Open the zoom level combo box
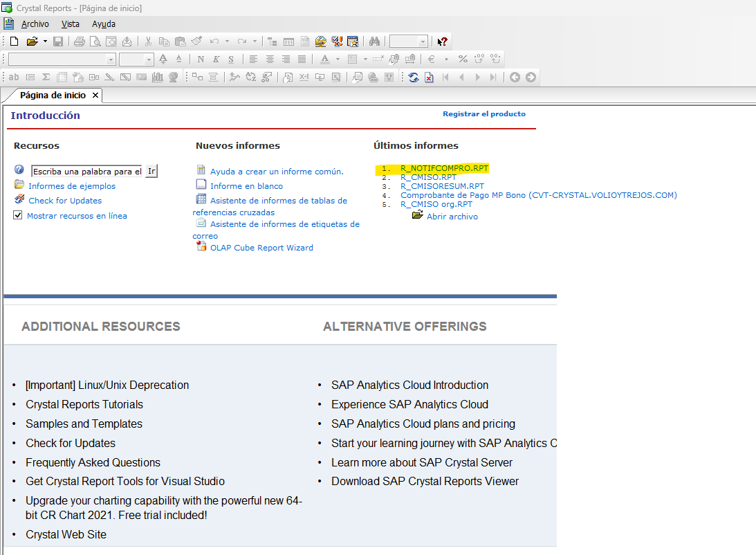The height and width of the screenshot is (555, 756). [x=408, y=42]
